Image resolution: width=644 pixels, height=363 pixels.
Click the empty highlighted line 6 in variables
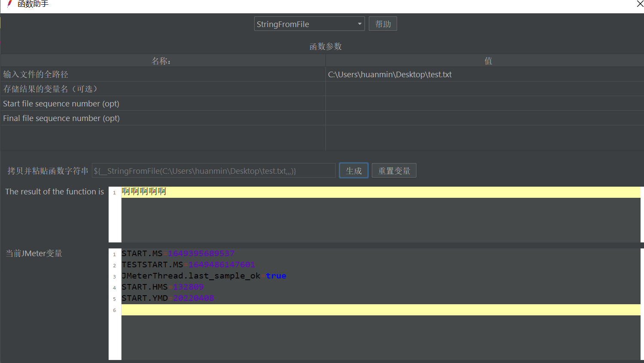pos(381,310)
